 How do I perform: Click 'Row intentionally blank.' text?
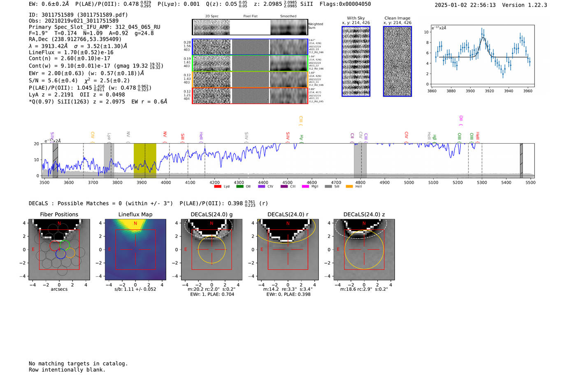click(x=67, y=370)
